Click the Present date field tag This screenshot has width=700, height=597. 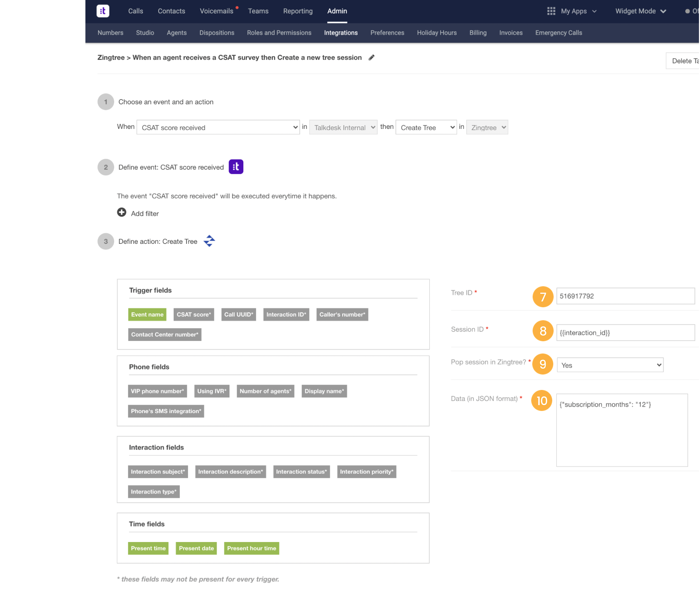196,549
